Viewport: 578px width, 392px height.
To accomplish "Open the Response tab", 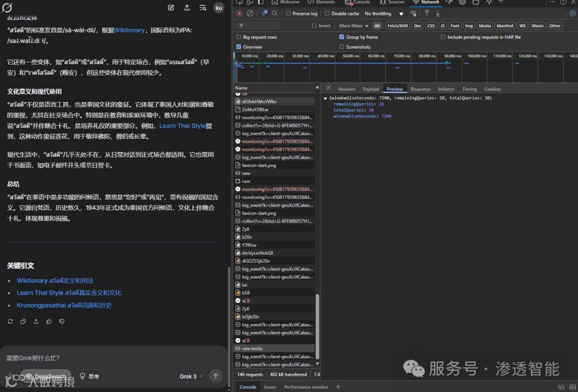I will [420, 89].
